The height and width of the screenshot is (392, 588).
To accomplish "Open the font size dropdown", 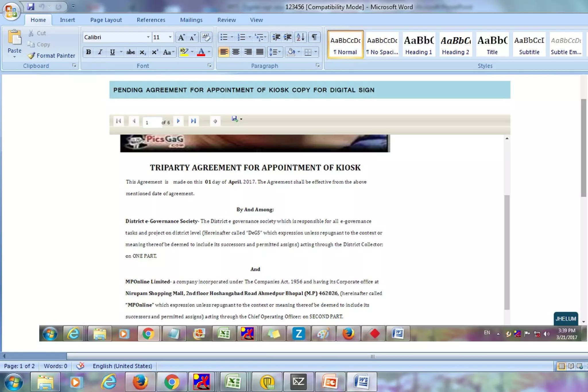I will tap(170, 37).
